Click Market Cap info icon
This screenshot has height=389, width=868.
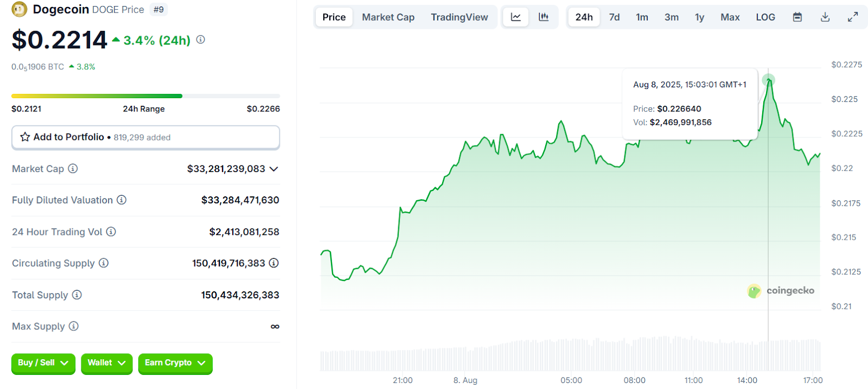[x=73, y=169]
